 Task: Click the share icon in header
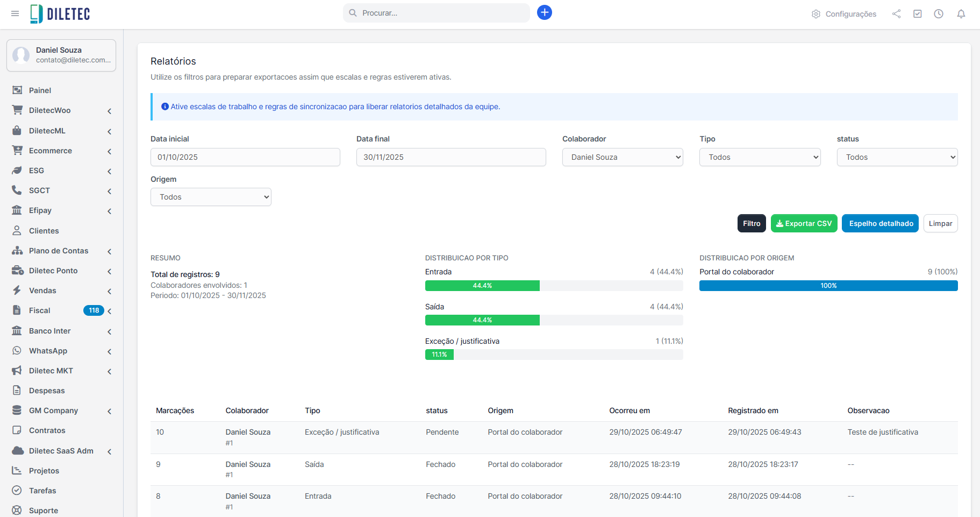click(x=896, y=14)
